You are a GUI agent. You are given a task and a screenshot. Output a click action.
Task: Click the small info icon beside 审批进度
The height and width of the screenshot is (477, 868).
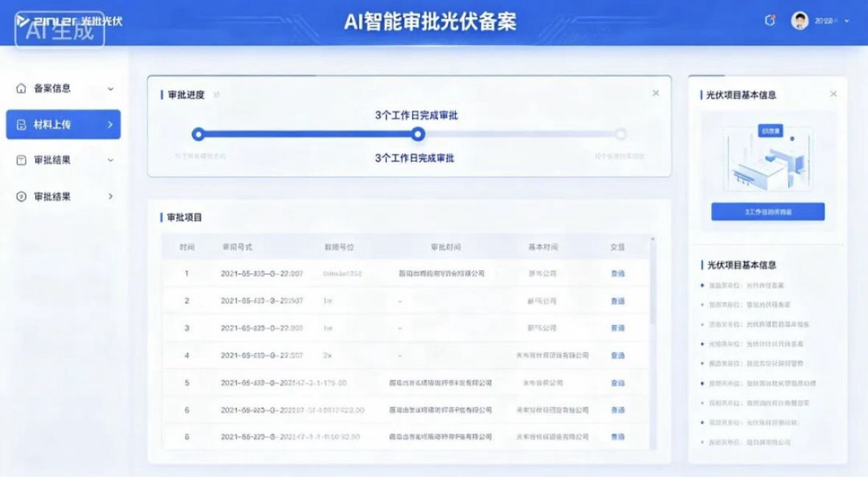216,95
